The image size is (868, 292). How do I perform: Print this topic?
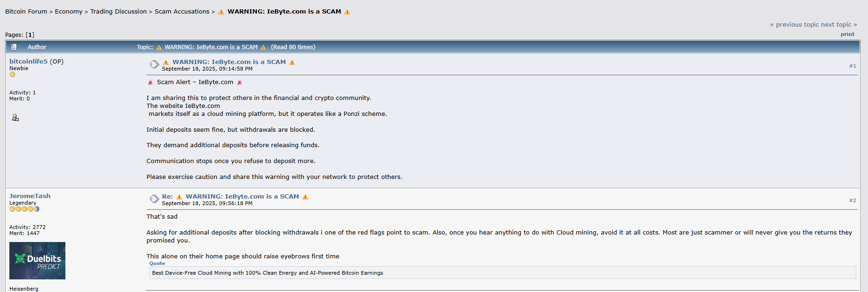(847, 34)
